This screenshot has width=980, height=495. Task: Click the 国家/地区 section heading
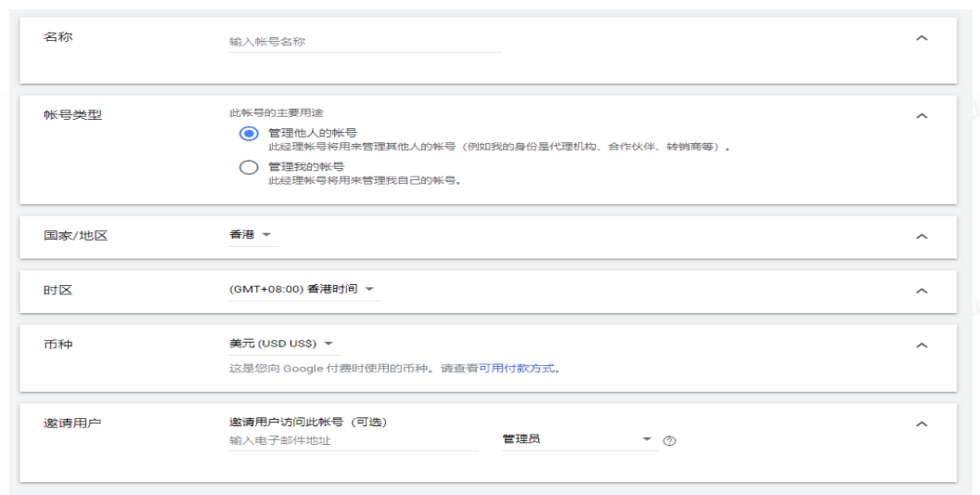click(75, 236)
